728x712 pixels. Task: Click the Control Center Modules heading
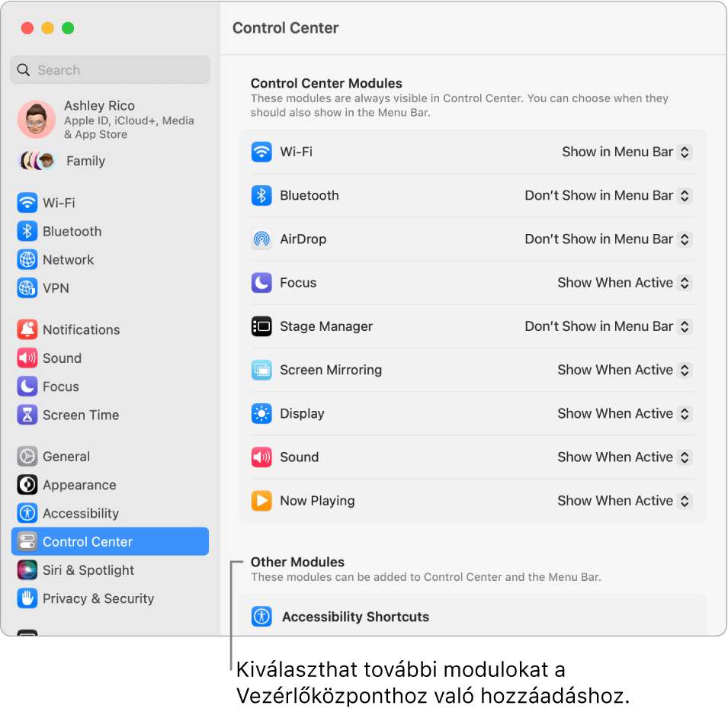point(326,83)
